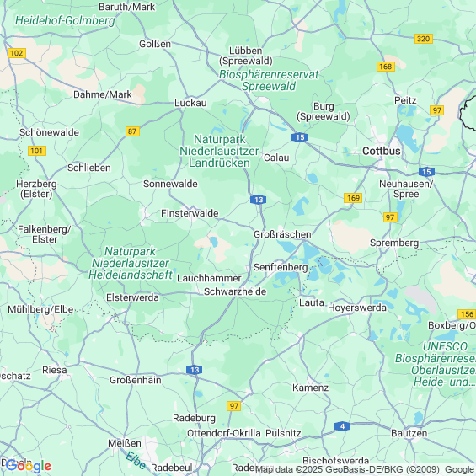This screenshot has width=476, height=476.
Task: Select the Bautzen city label
Action: click(409, 433)
